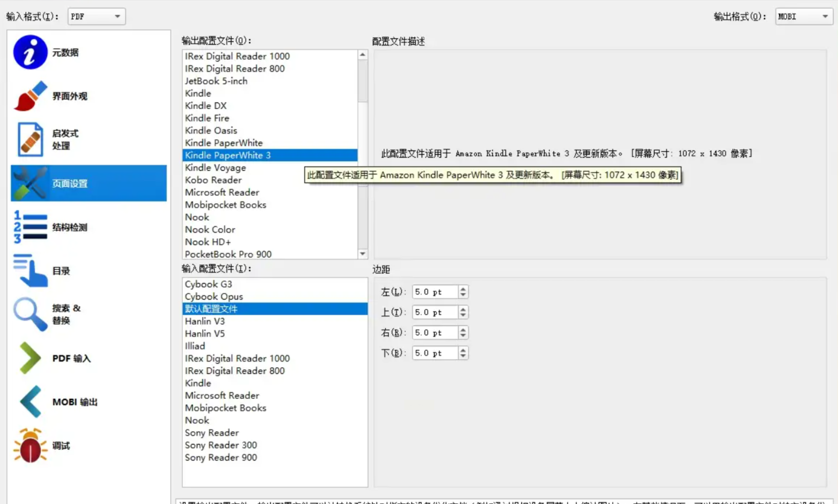Image resolution: width=838 pixels, height=504 pixels.
Task: Open the 元数据 metadata info icon
Action: tap(30, 52)
